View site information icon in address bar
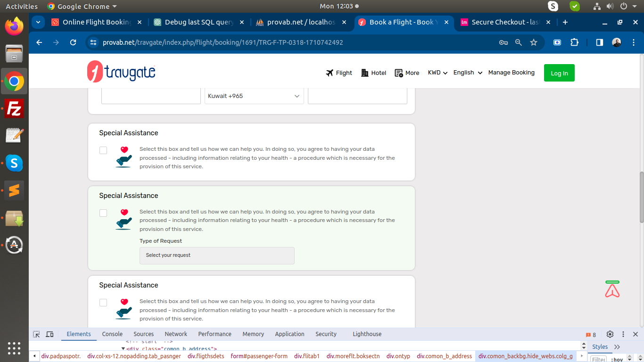The height and width of the screenshot is (362, 644). 93,42
